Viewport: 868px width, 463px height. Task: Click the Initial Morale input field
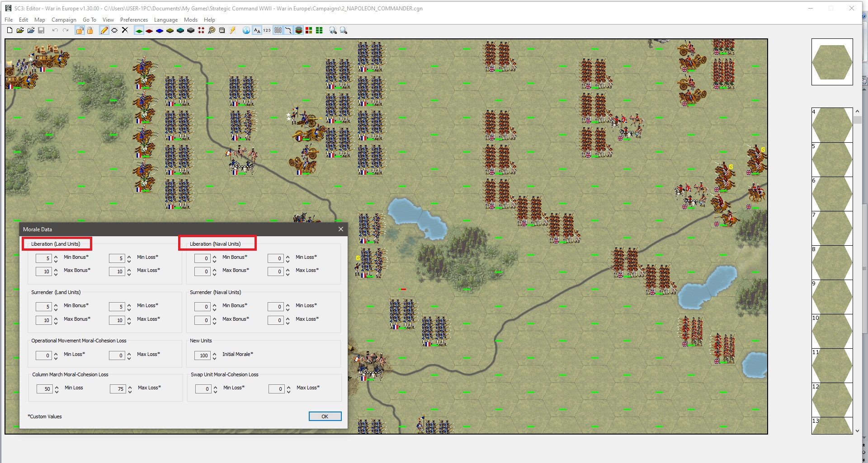pyautogui.click(x=202, y=355)
